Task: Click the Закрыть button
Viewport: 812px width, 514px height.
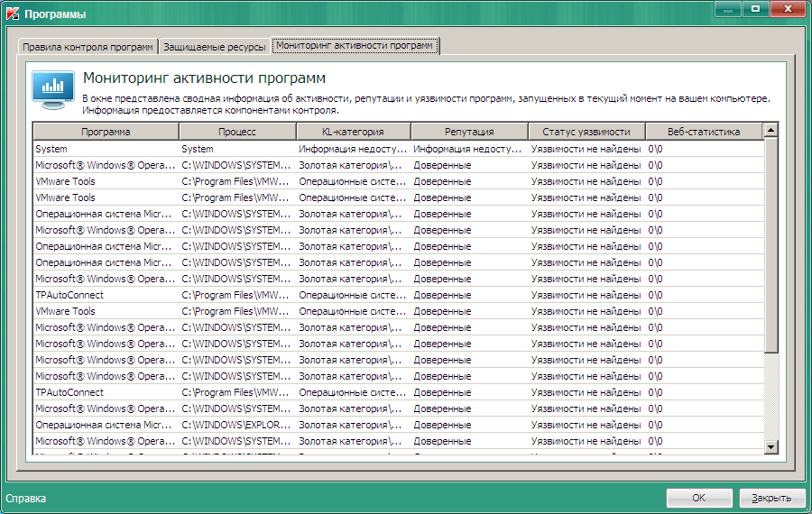Action: (x=771, y=498)
